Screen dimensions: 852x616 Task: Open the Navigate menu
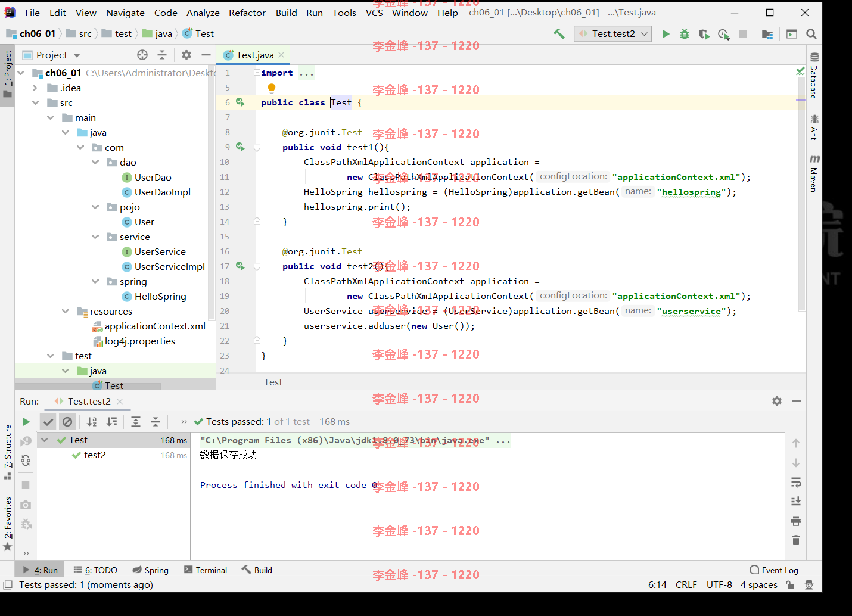pyautogui.click(x=125, y=13)
